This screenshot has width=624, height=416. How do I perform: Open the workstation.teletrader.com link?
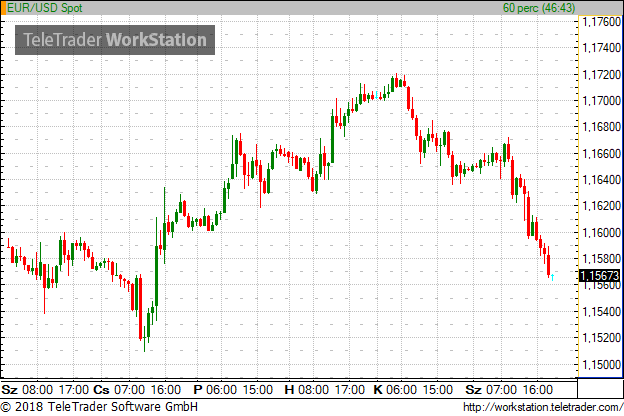coord(543,407)
